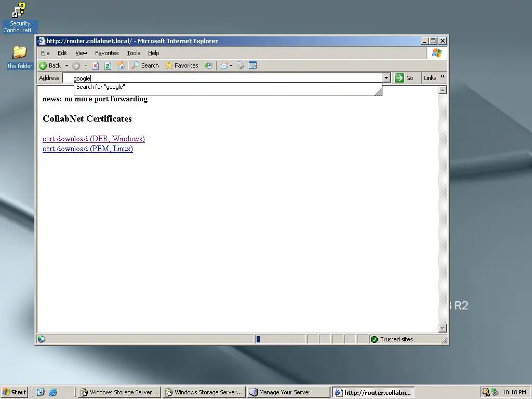The image size is (532, 399).
Task: Open the File menu
Action: (x=45, y=53)
